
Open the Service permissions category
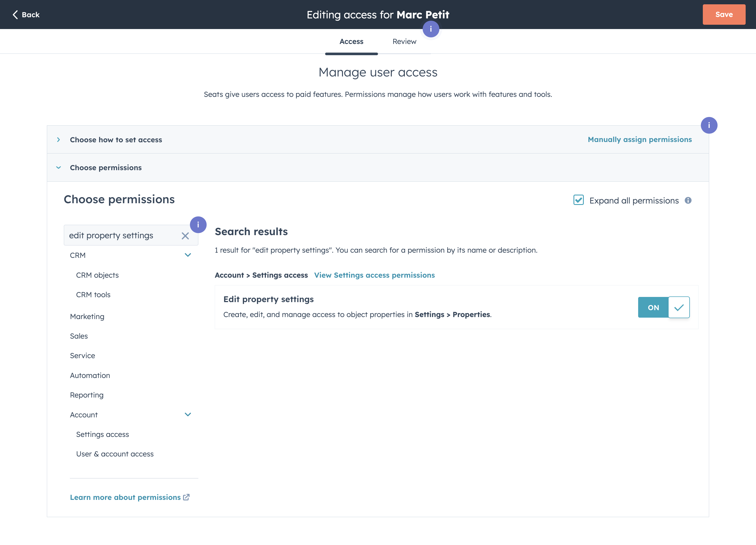(x=82, y=356)
